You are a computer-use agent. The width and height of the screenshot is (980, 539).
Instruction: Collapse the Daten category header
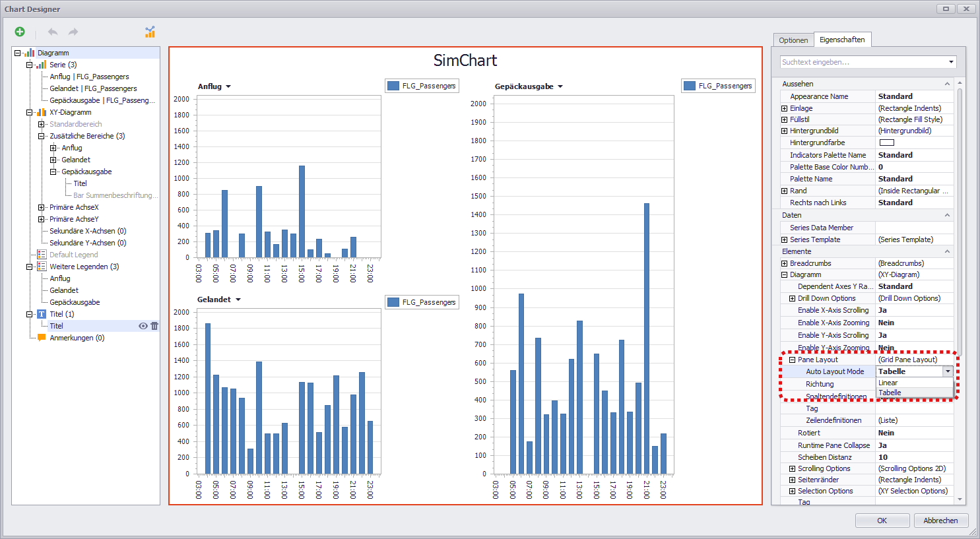coord(947,215)
